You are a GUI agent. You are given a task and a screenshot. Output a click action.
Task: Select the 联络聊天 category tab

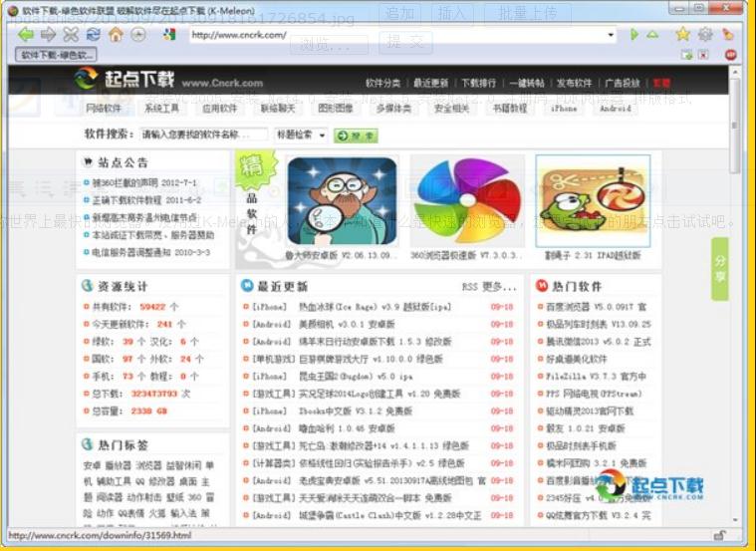click(278, 108)
